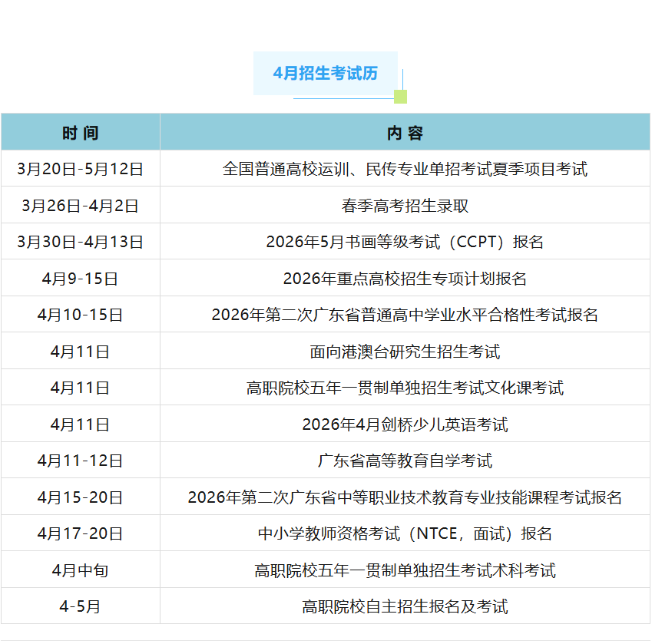Select the 时间 column header
Screen dimensions: 652x644
coord(81,133)
